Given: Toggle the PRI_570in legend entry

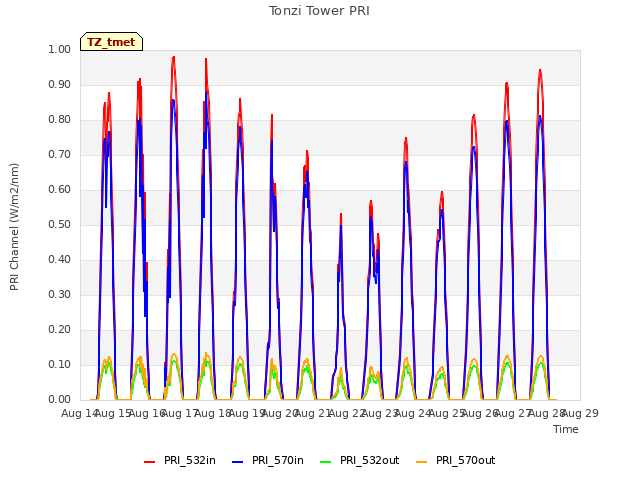Looking at the screenshot, I should tap(268, 460).
